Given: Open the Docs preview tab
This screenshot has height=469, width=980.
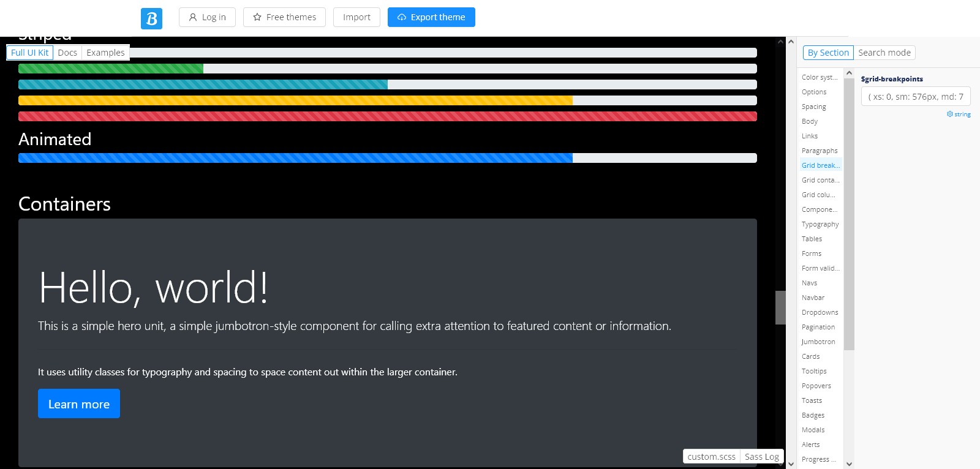Looking at the screenshot, I should 67,53.
